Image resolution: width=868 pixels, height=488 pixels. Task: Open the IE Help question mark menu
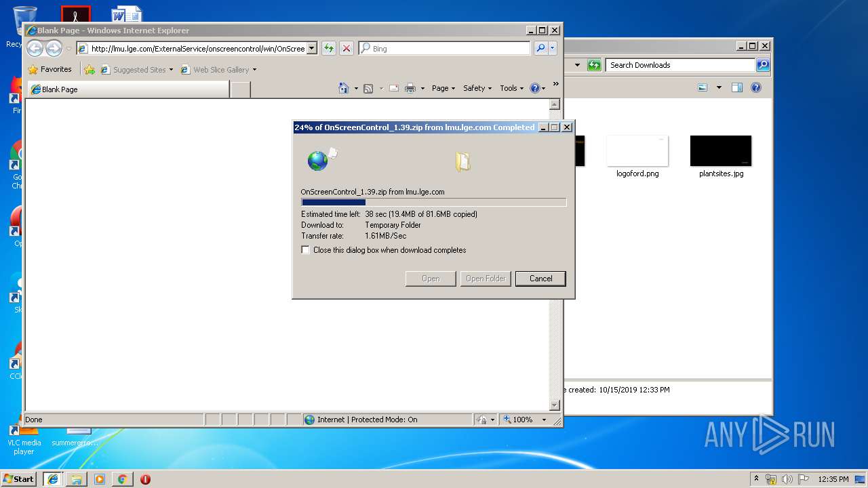click(537, 88)
